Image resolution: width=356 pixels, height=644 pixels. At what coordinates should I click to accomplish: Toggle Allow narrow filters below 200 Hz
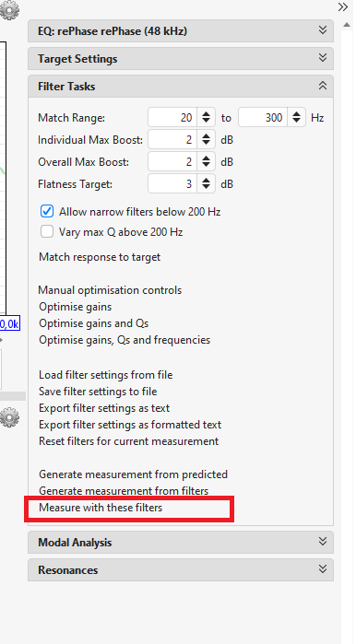47,212
